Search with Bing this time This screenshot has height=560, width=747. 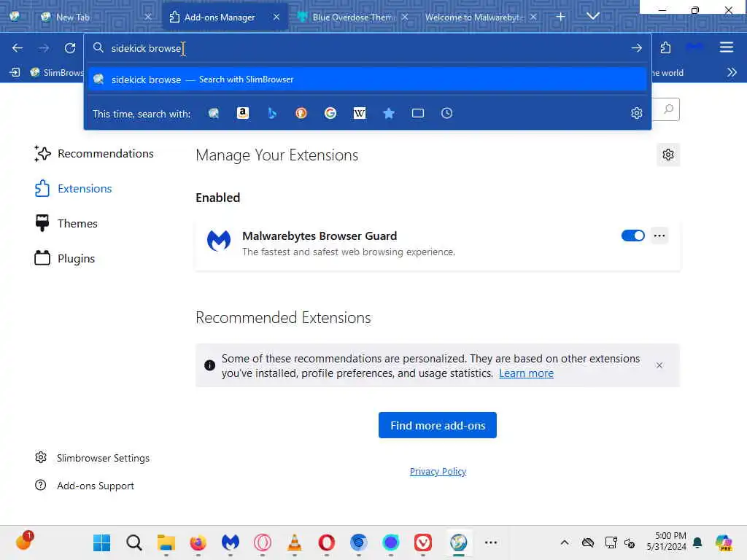[x=272, y=113]
